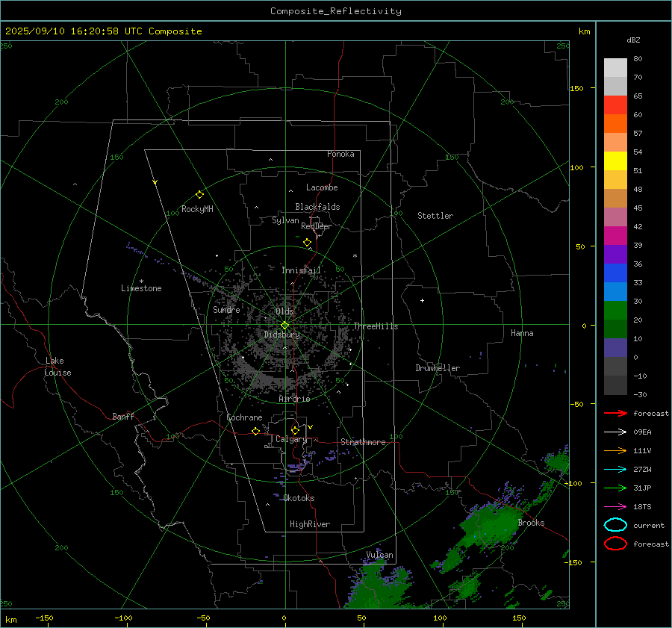Screen dimensions: 672x628
Task: Click the yellow V marker right of Calgary diamond
Action: (x=311, y=427)
